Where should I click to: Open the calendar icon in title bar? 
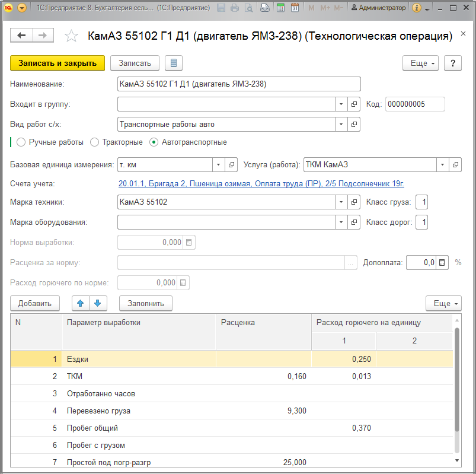[295, 8]
